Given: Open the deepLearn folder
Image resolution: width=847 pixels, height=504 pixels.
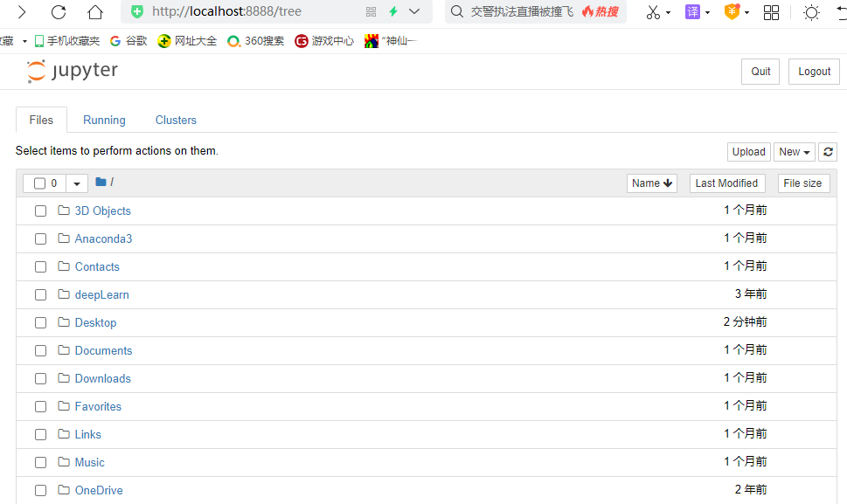Looking at the screenshot, I should (x=101, y=294).
